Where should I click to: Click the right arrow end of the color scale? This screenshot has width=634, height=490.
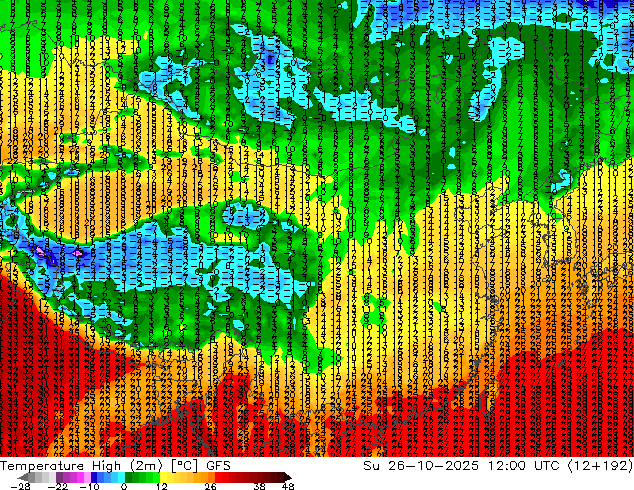click(287, 477)
